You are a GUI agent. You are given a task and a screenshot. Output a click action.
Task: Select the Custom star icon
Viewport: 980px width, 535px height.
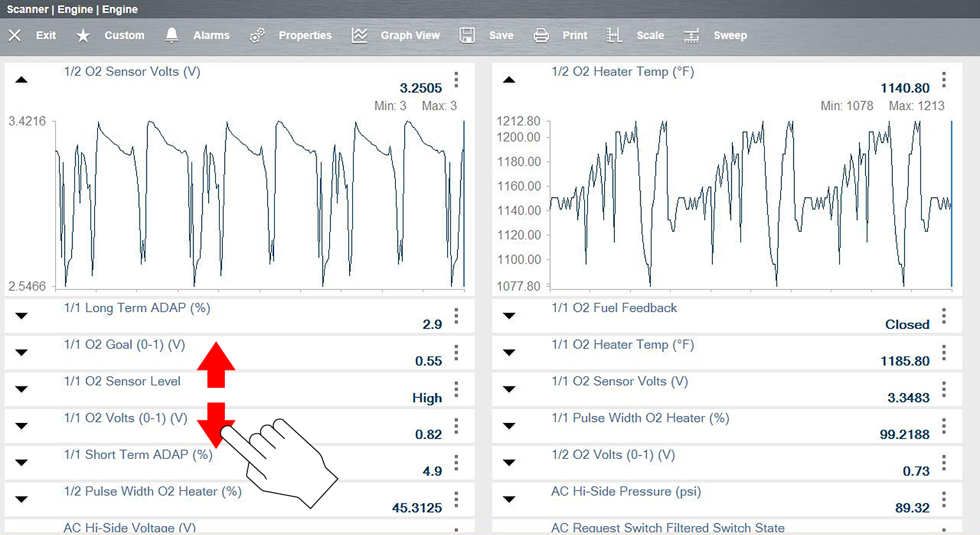[83, 36]
